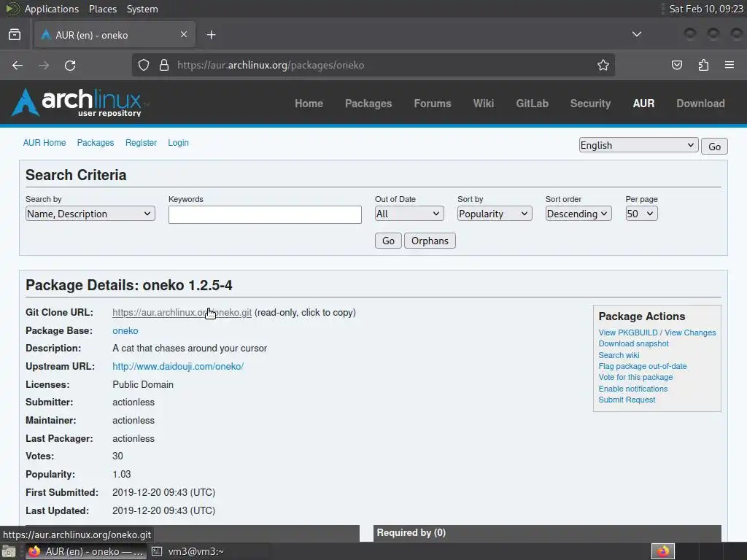This screenshot has width=747, height=560.
Task: Click the Login link
Action: coord(178,143)
